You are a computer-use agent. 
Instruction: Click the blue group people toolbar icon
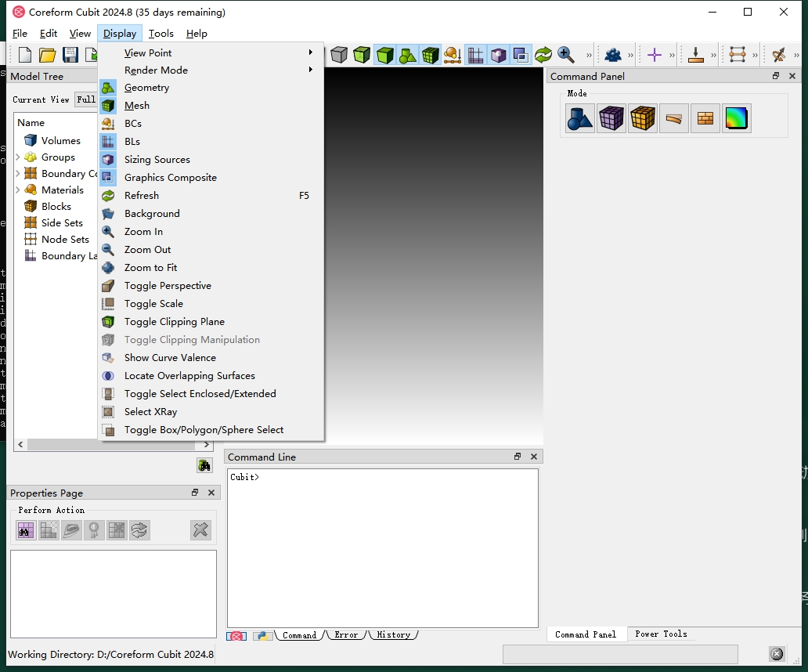pos(613,55)
